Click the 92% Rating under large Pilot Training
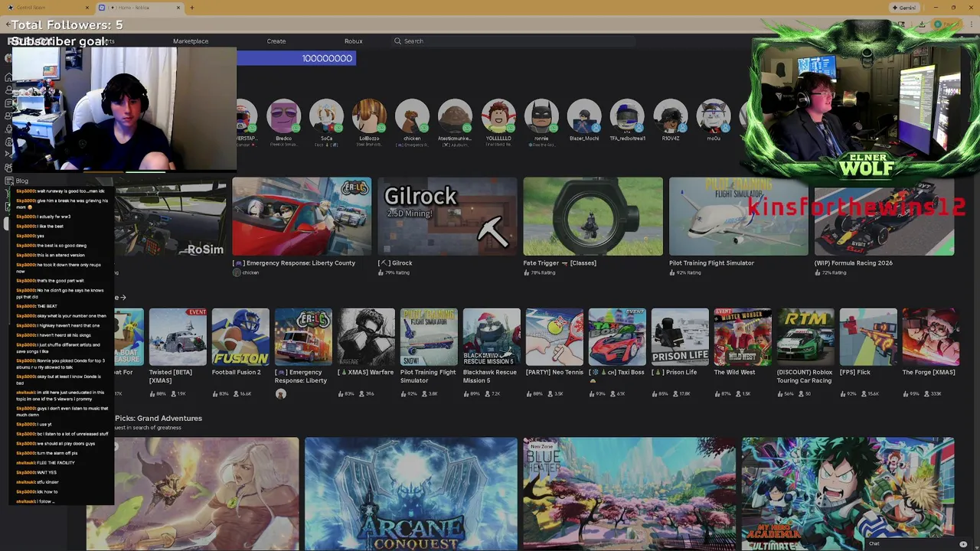The height and width of the screenshot is (551, 980). [x=688, y=273]
